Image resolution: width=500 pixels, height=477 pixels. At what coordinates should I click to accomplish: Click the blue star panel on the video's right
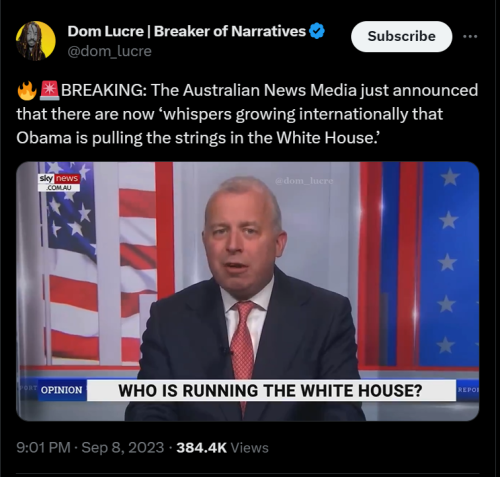tap(447, 263)
